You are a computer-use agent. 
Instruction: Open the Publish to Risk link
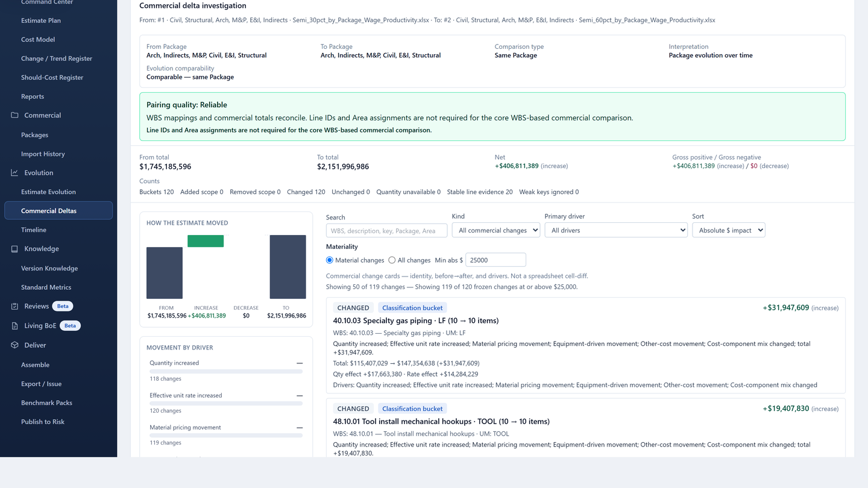[x=43, y=422]
